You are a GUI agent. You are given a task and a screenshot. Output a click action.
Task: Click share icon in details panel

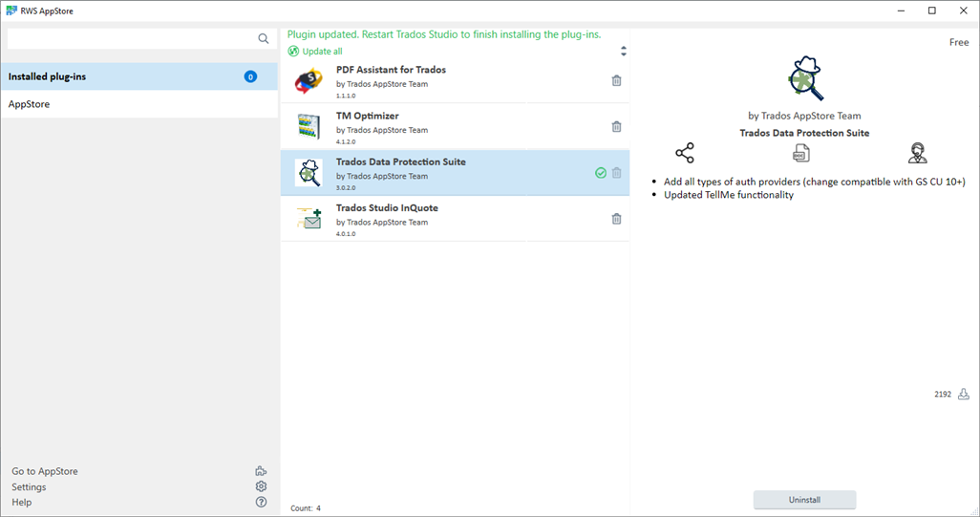(685, 153)
